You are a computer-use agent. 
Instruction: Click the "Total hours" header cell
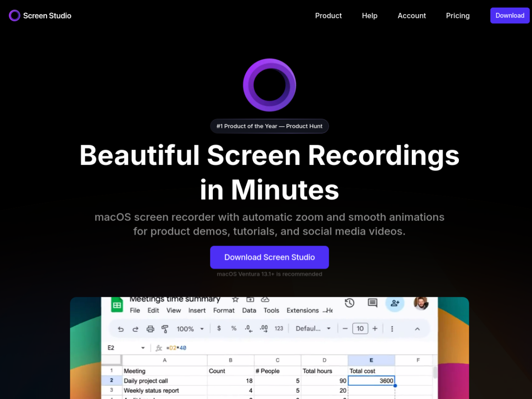(324, 371)
